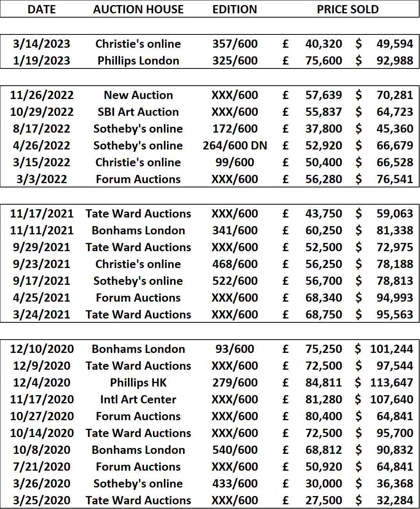This screenshot has height=509, width=420.
Task: Select the 540/600 edition cell
Action: (235, 450)
